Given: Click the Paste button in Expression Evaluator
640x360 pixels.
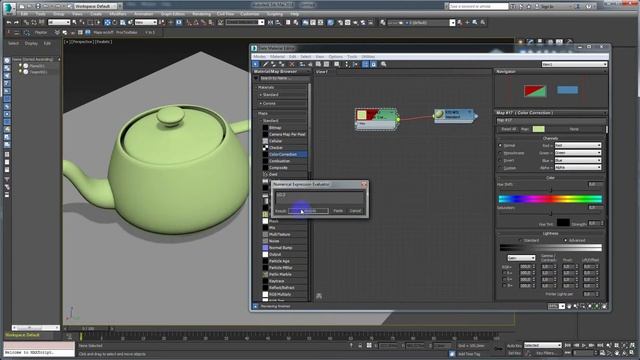Looking at the screenshot, I should (338, 211).
